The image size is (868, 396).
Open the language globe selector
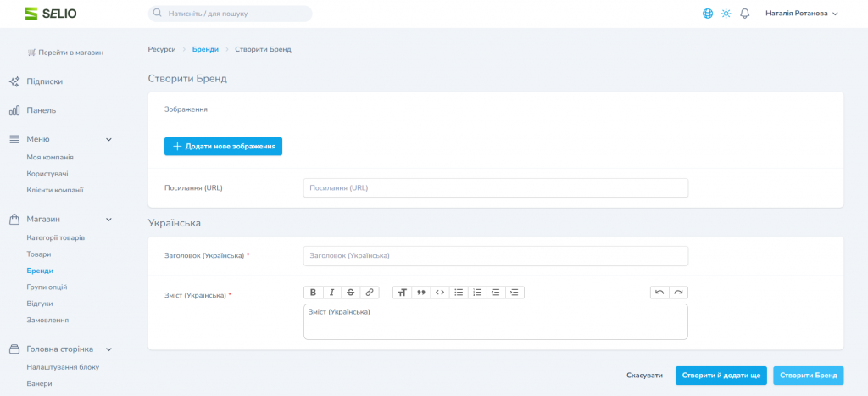(x=708, y=14)
